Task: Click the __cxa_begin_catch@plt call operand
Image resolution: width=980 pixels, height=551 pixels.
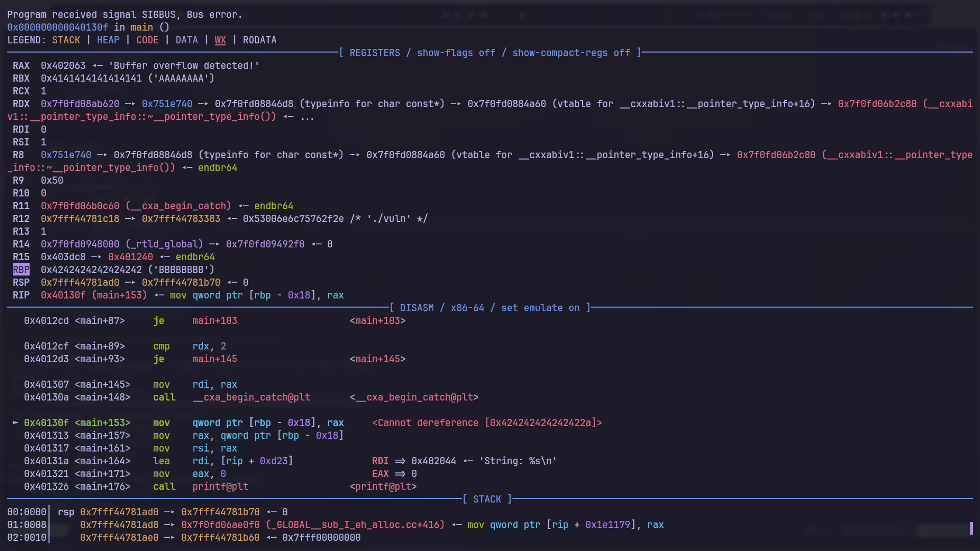Action: (251, 397)
